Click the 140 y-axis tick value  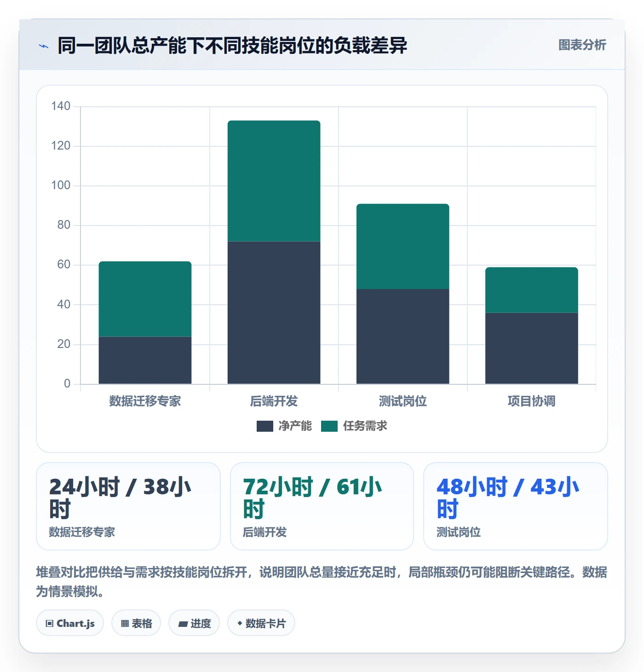61,106
